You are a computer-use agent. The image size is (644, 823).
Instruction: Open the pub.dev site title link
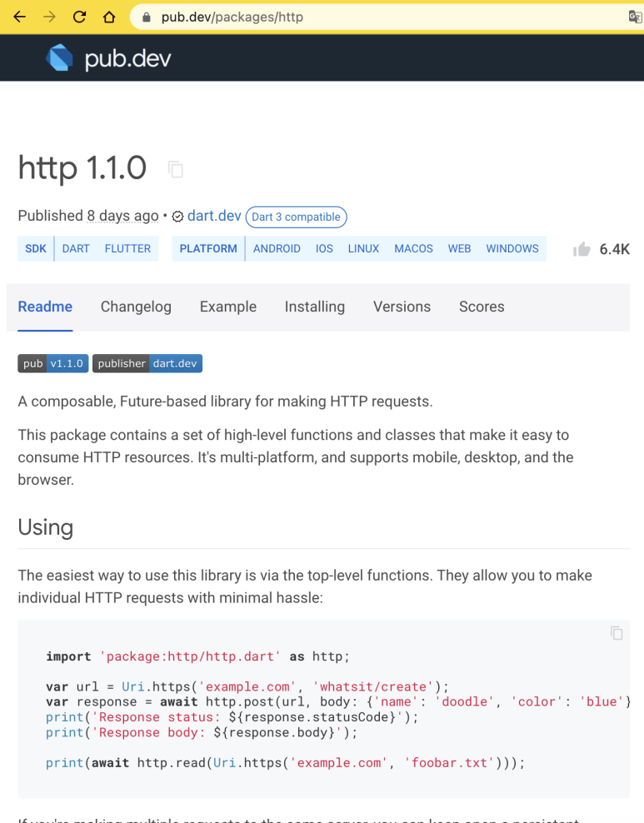(128, 58)
